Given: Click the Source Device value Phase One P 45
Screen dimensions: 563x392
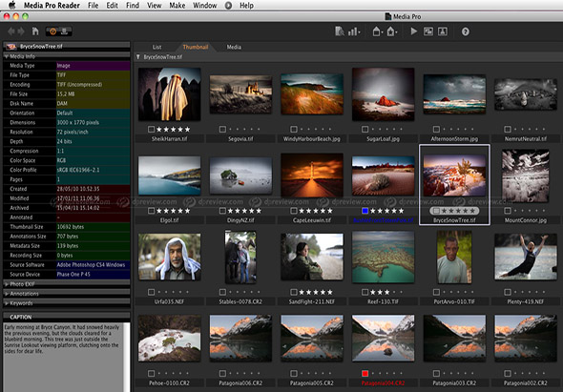Looking at the screenshot, I should tap(73, 275).
